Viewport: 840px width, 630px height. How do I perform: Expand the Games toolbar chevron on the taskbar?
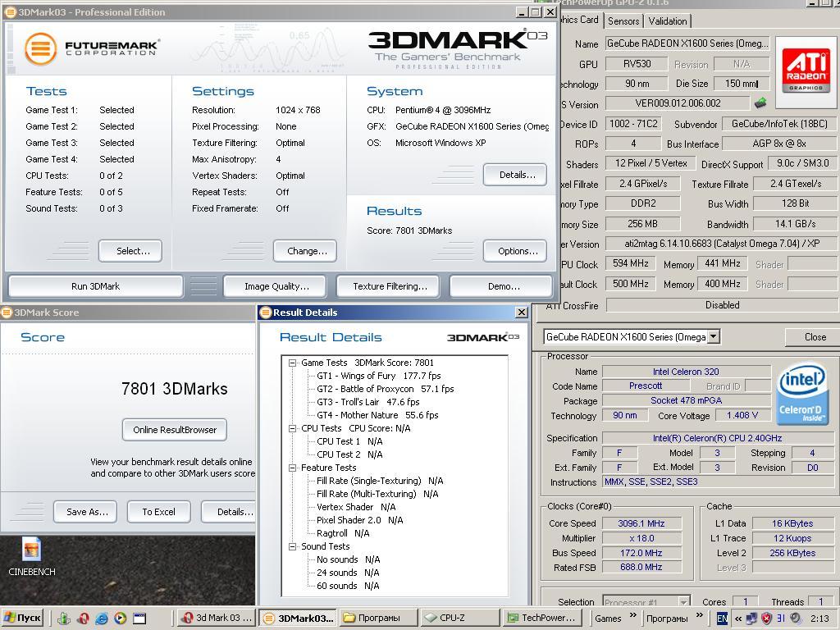point(632,615)
